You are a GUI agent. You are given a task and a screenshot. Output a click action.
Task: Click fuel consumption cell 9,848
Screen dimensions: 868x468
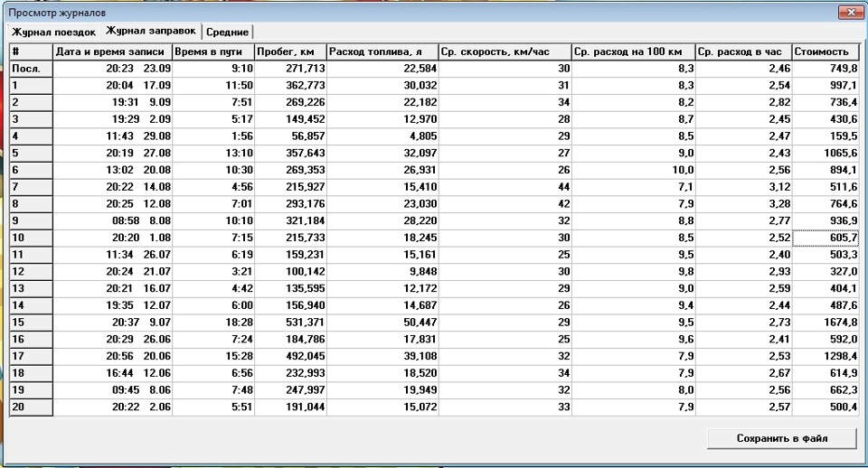382,272
